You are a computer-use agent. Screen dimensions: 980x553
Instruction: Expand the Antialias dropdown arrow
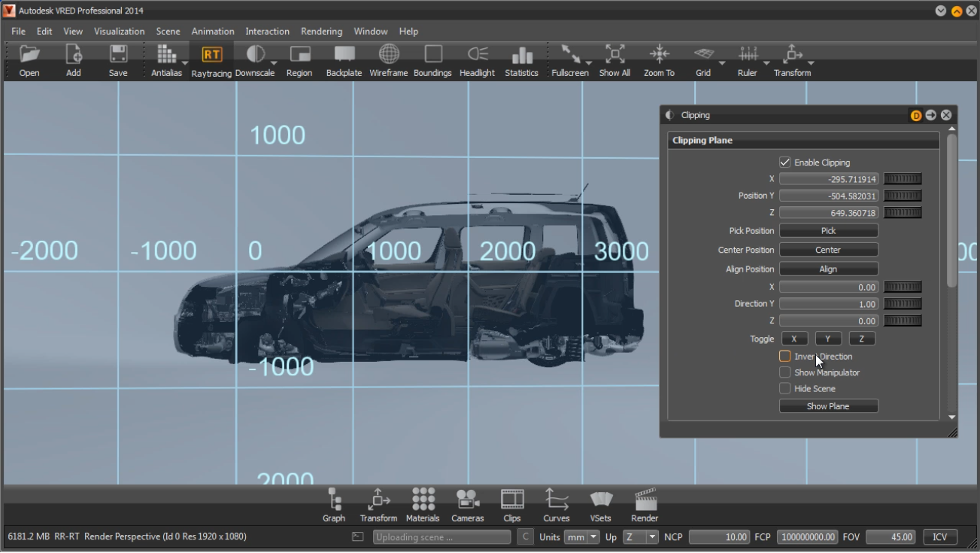click(185, 63)
